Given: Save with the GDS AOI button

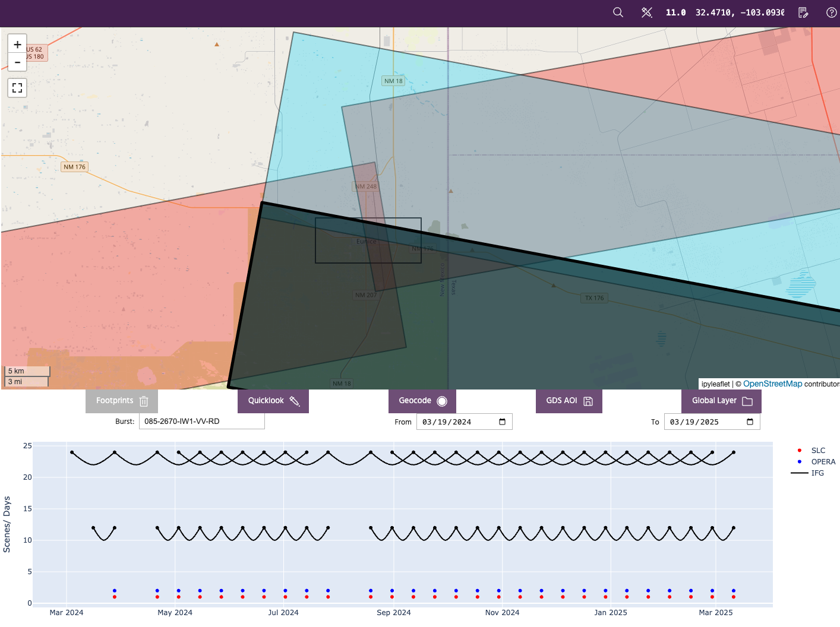Looking at the screenshot, I should (569, 401).
